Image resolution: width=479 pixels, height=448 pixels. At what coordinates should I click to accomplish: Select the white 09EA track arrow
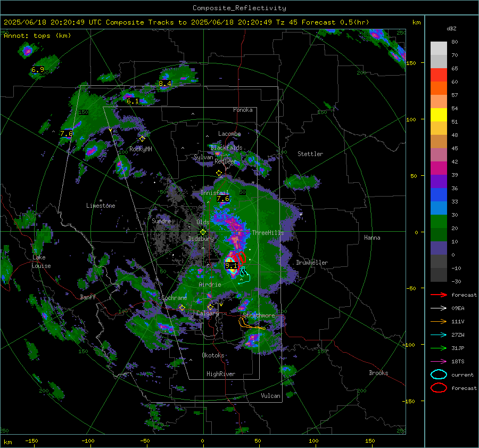click(x=439, y=308)
